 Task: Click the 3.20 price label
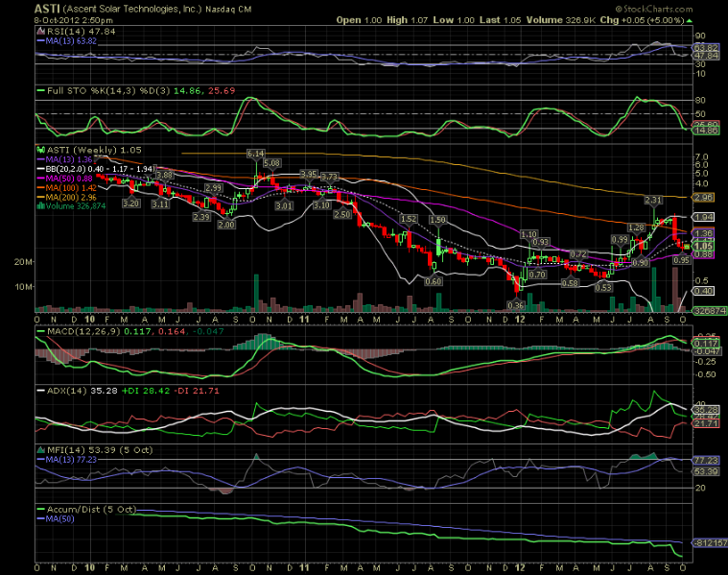[131, 204]
